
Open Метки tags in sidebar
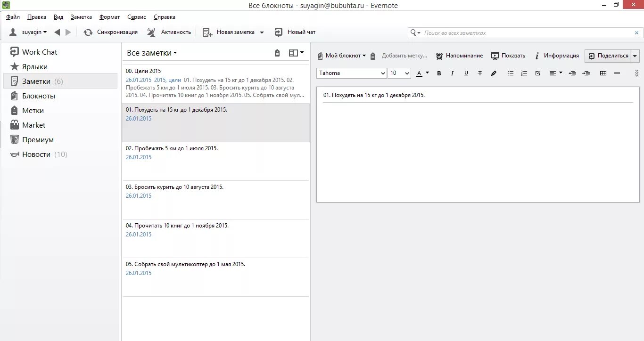(x=60, y=110)
